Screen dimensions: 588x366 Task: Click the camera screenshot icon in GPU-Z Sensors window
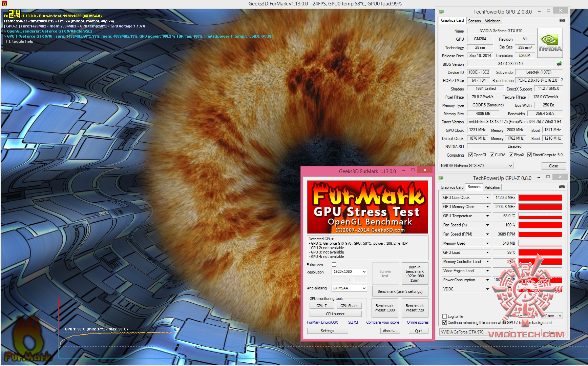(562, 187)
